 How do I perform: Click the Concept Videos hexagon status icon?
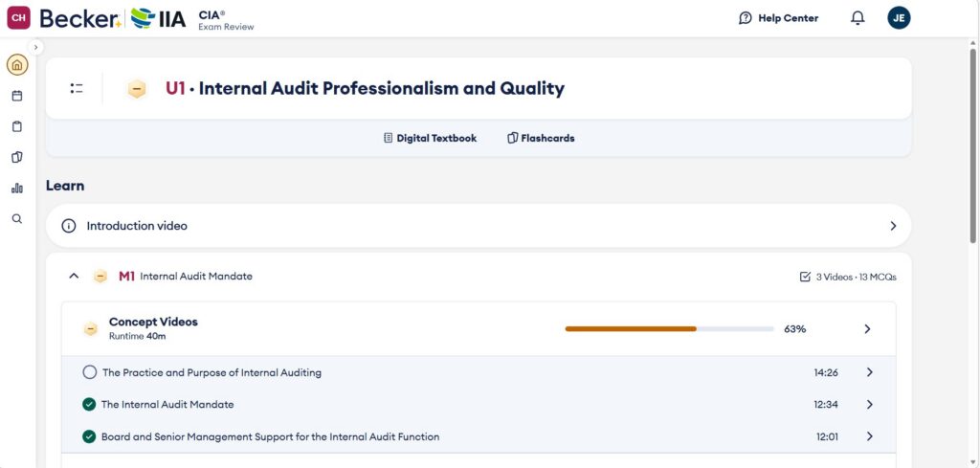click(91, 328)
